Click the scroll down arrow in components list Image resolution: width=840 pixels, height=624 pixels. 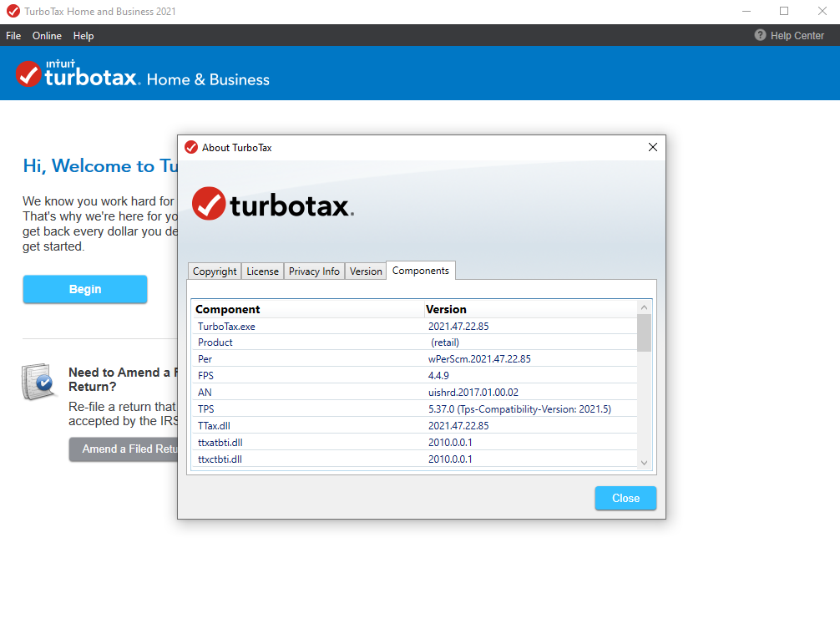click(x=645, y=463)
